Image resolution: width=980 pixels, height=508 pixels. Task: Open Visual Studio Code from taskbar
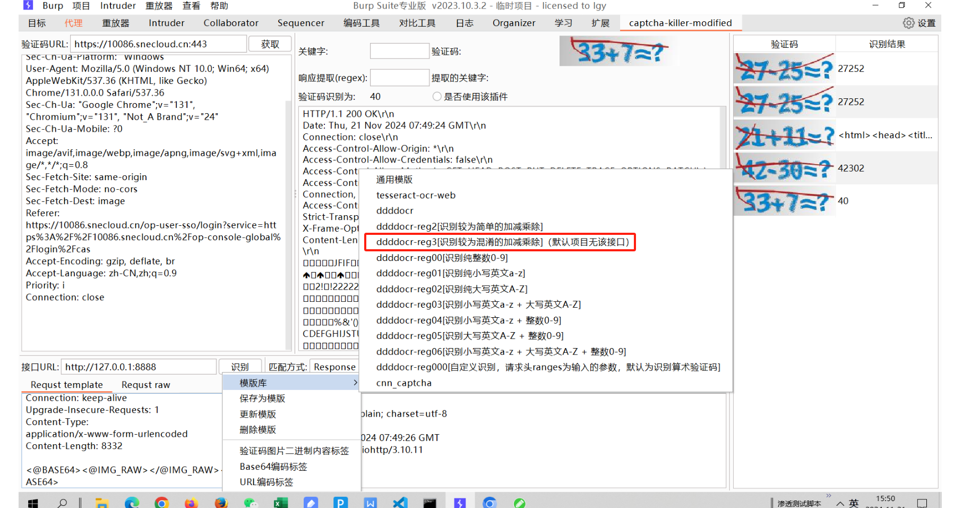point(400,503)
